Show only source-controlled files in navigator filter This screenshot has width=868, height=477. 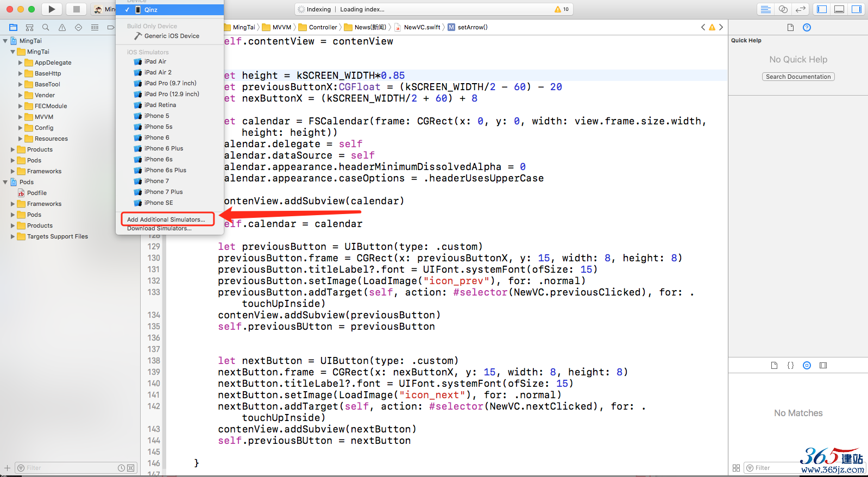pyautogui.click(x=131, y=468)
